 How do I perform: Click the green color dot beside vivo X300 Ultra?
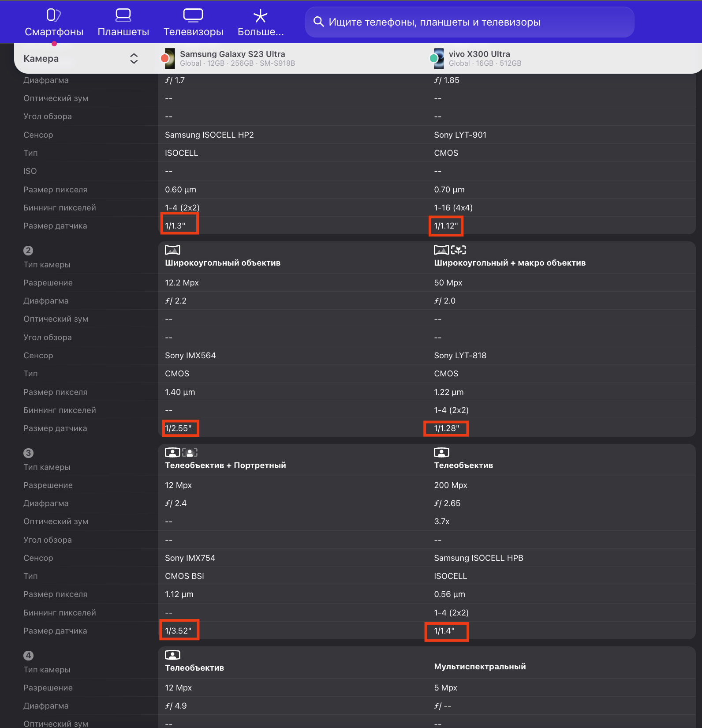(x=434, y=58)
